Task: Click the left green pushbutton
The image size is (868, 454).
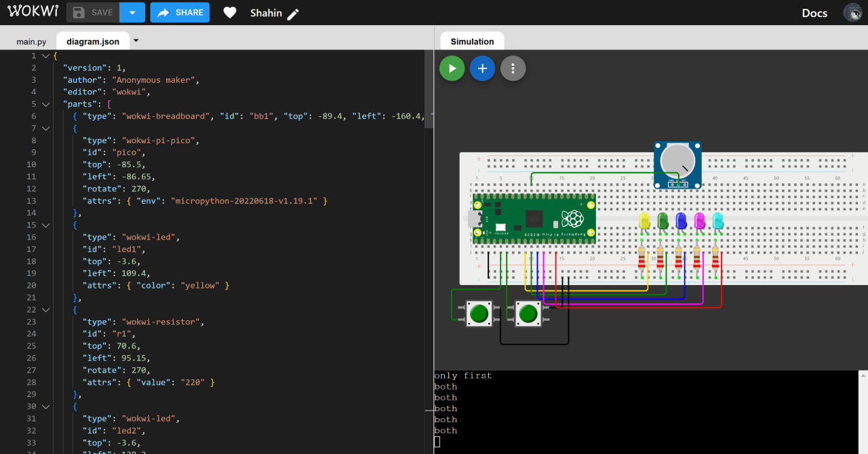Action: click(479, 314)
